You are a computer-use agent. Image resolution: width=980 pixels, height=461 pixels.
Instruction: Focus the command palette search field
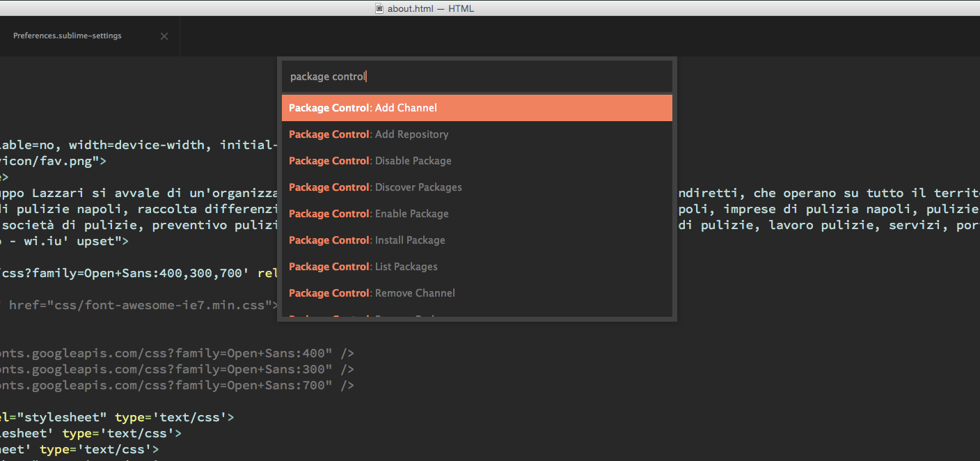477,77
